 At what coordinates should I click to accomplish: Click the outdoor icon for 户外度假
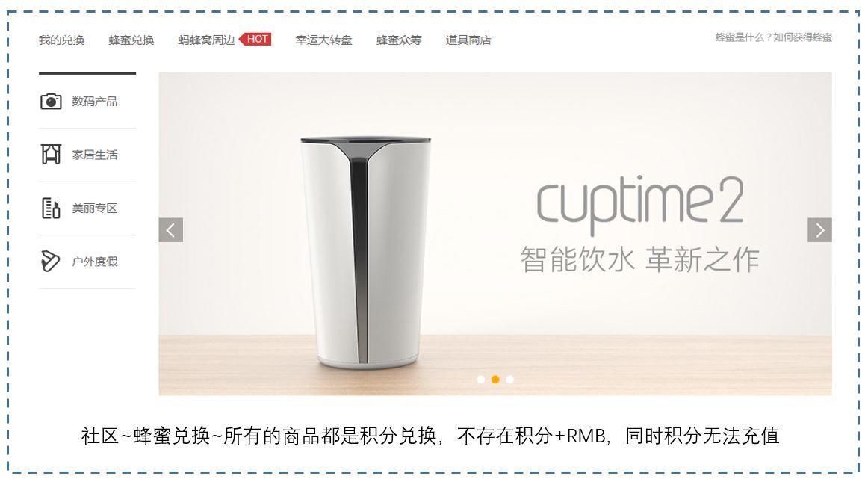point(50,261)
